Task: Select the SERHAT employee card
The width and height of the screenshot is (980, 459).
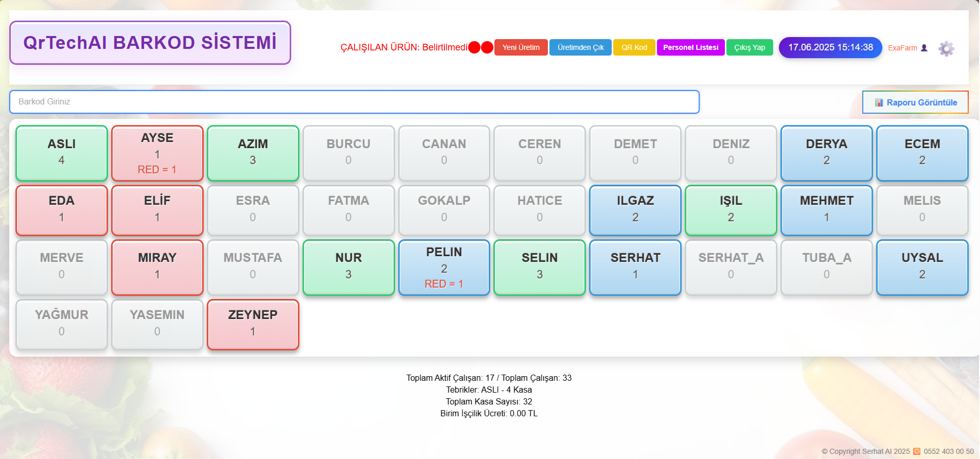Action: [x=635, y=268]
